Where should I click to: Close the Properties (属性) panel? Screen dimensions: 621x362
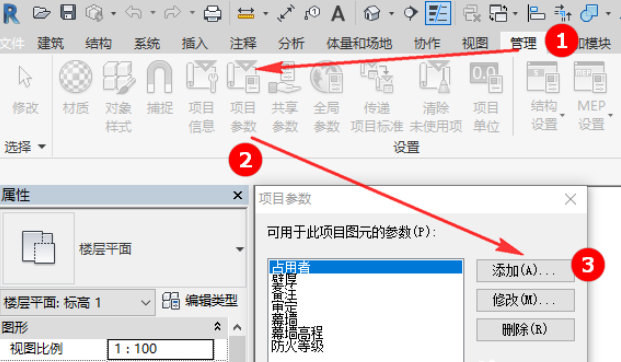click(x=238, y=195)
